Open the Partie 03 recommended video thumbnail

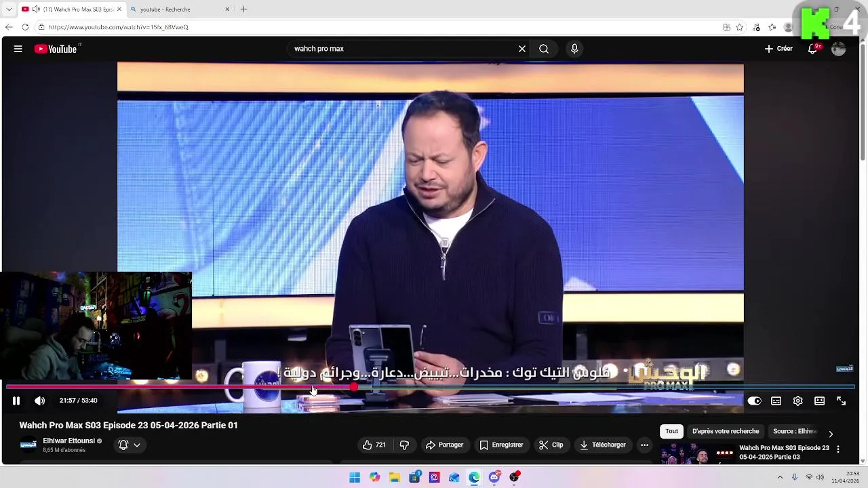tap(696, 453)
